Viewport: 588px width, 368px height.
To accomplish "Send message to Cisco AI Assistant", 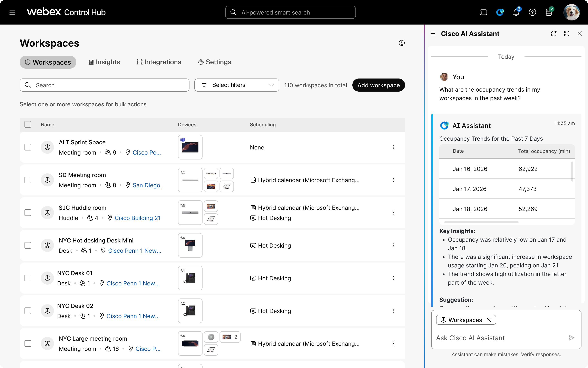I will pyautogui.click(x=571, y=338).
